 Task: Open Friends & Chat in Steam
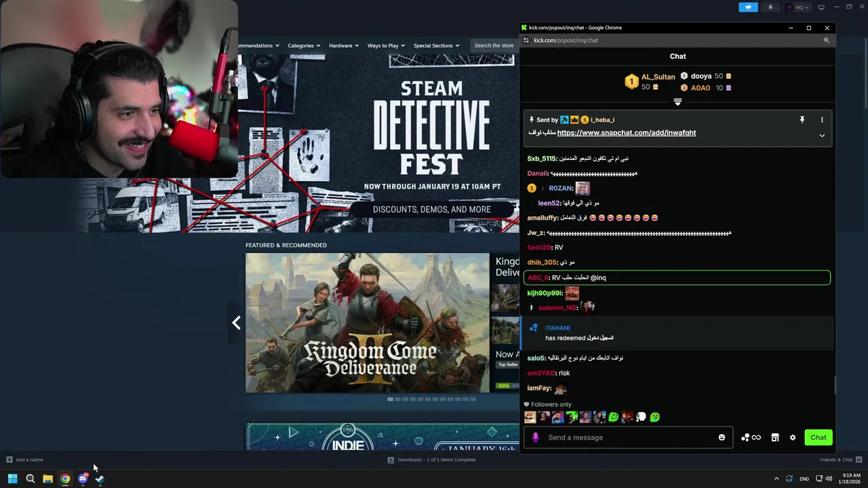tap(840, 460)
